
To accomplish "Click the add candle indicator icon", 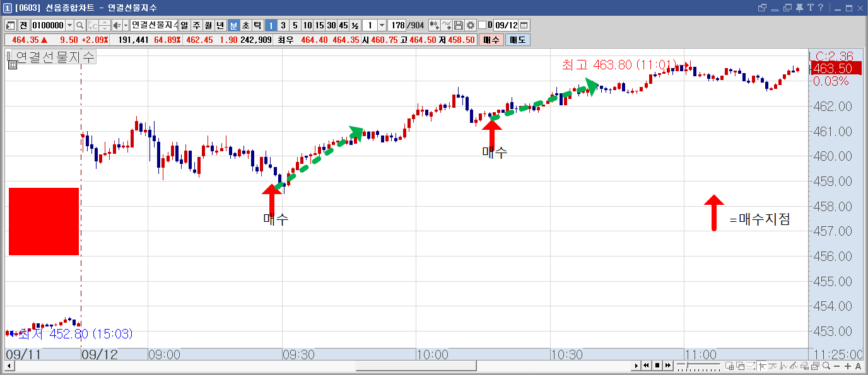I will pyautogui.click(x=435, y=26).
